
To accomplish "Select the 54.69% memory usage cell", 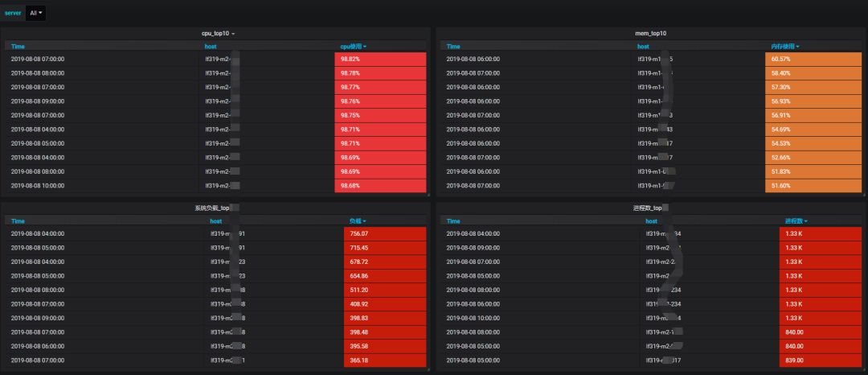I will coord(813,129).
